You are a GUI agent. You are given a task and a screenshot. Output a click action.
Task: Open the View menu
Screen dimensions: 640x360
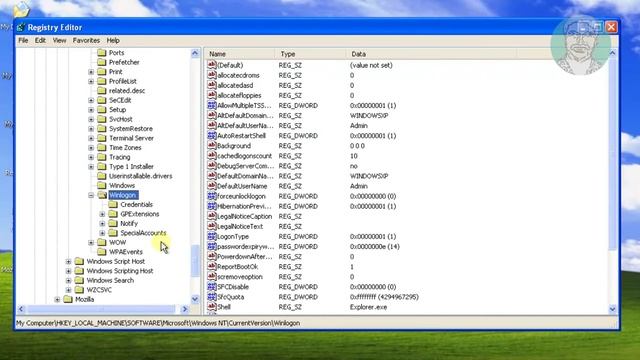pos(59,40)
